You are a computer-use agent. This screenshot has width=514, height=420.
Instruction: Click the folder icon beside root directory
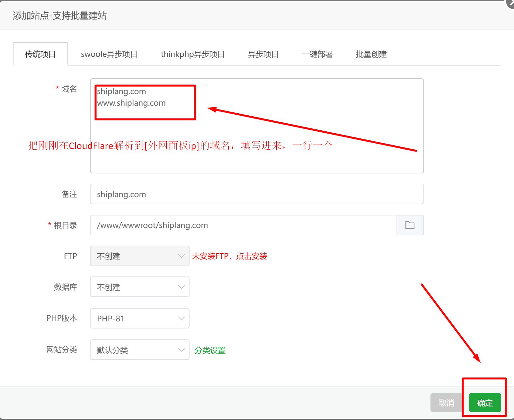pyautogui.click(x=410, y=225)
